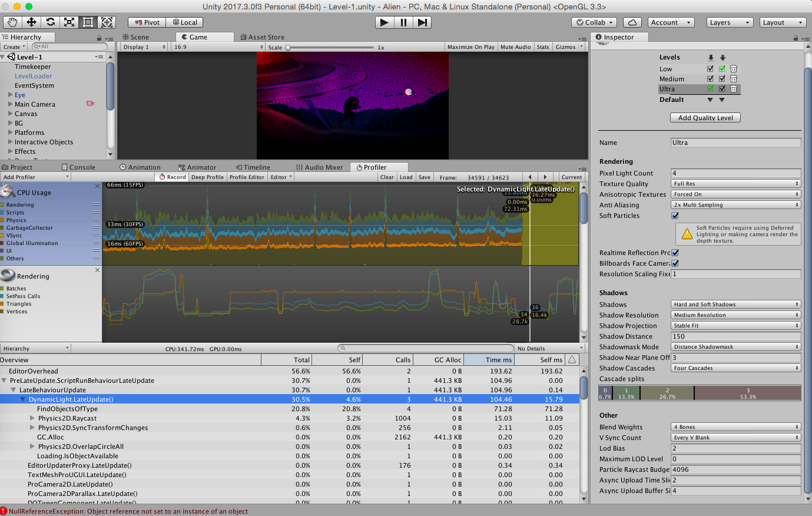Delete the Ultra quality level
812x516 pixels.
tap(734, 89)
